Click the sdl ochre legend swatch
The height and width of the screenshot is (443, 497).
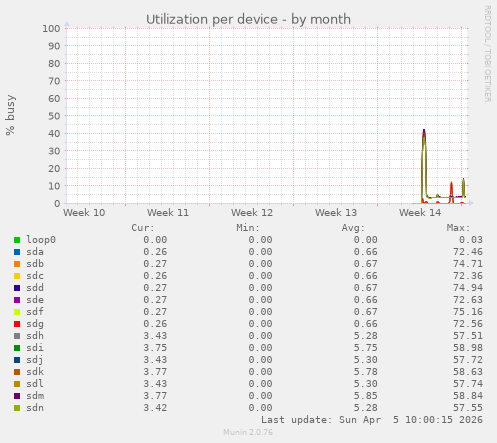point(17,384)
